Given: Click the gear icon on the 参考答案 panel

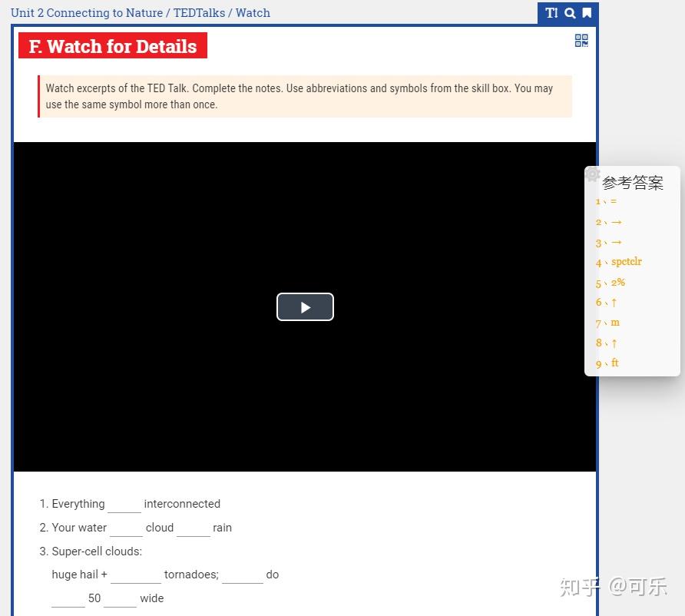Looking at the screenshot, I should click(592, 174).
